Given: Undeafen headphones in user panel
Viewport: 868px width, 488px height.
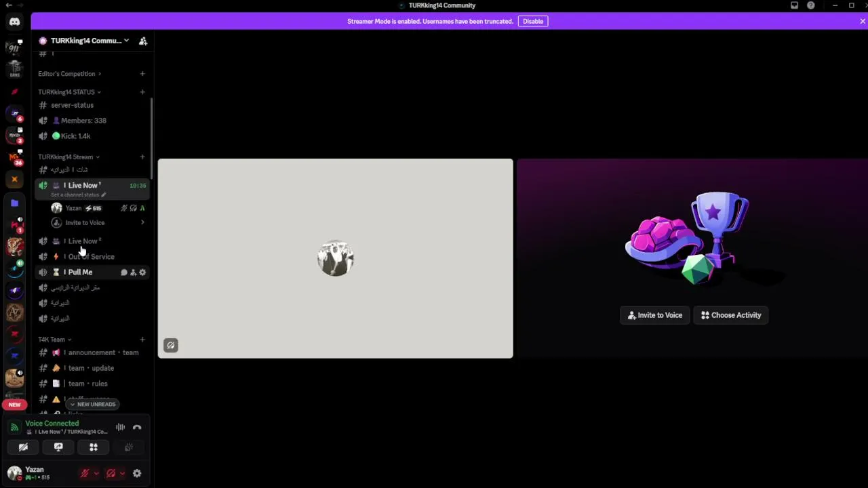Looking at the screenshot, I should (x=111, y=474).
